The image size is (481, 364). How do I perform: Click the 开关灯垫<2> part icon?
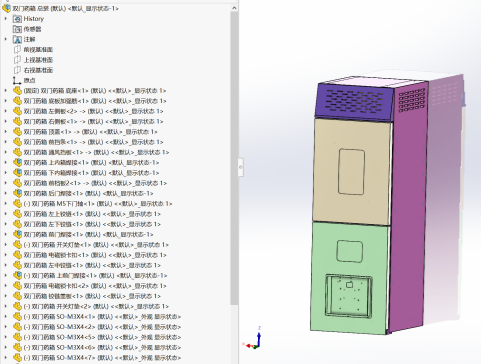(17, 306)
